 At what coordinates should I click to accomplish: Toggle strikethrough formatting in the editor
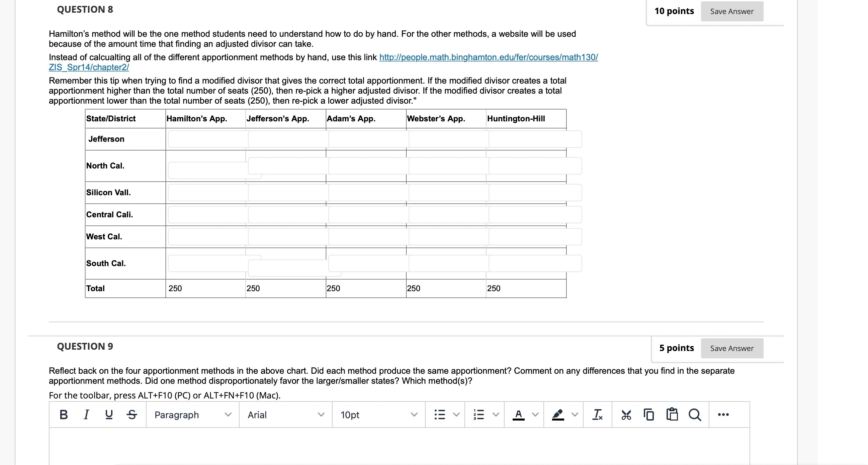[x=132, y=415]
